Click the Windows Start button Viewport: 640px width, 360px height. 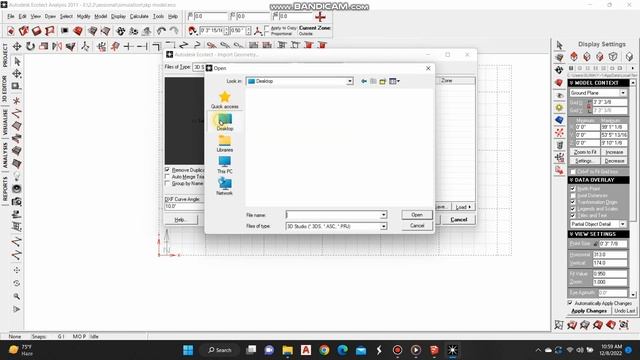(188, 350)
